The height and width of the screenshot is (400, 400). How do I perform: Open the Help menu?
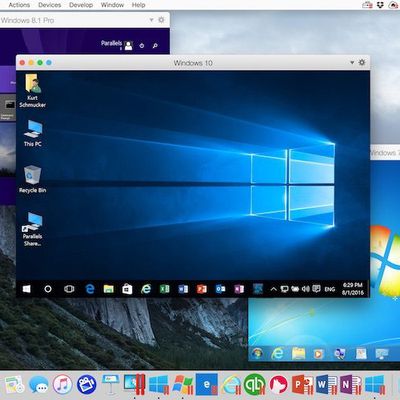click(138, 5)
